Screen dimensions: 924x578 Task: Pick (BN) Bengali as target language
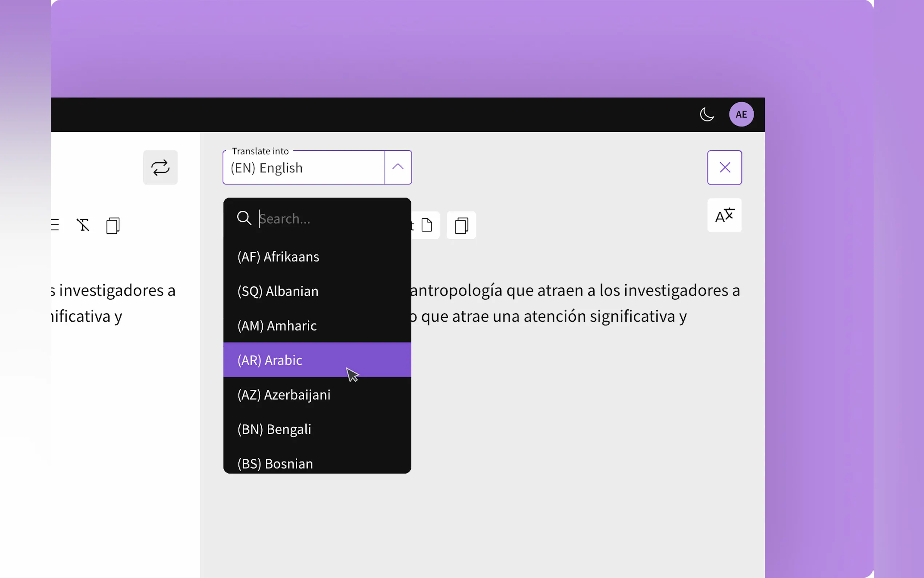point(317,429)
